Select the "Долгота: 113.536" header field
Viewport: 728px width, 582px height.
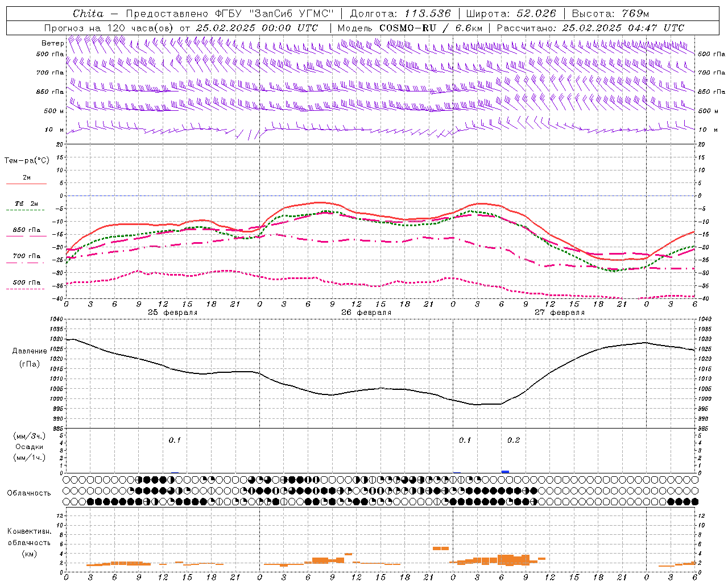click(x=400, y=14)
